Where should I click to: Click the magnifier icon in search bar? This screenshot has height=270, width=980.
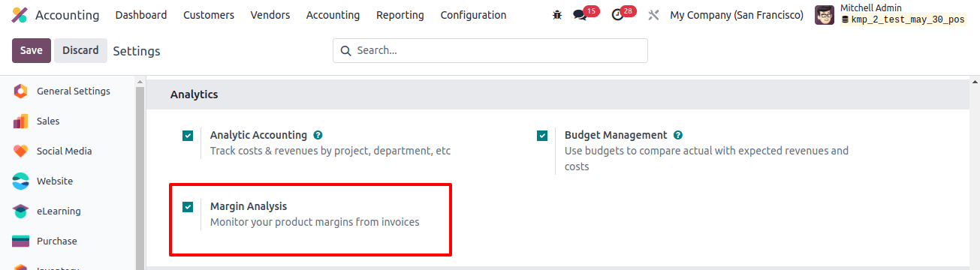[346, 51]
